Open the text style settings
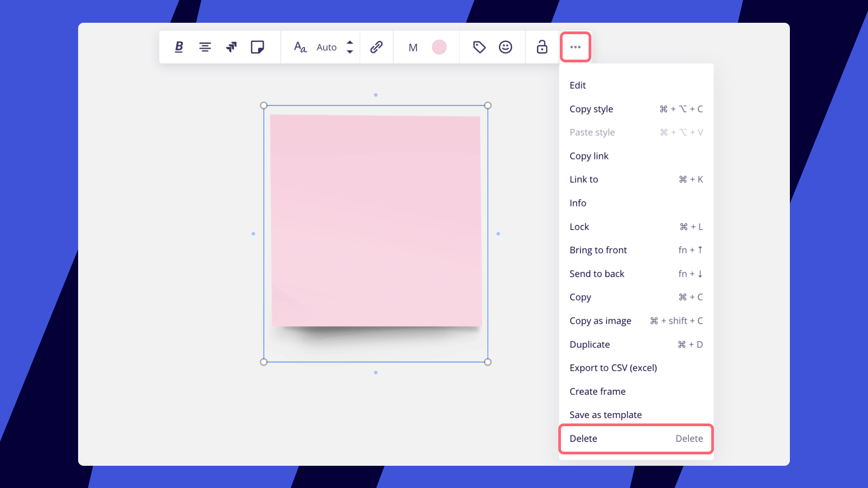 tap(299, 47)
